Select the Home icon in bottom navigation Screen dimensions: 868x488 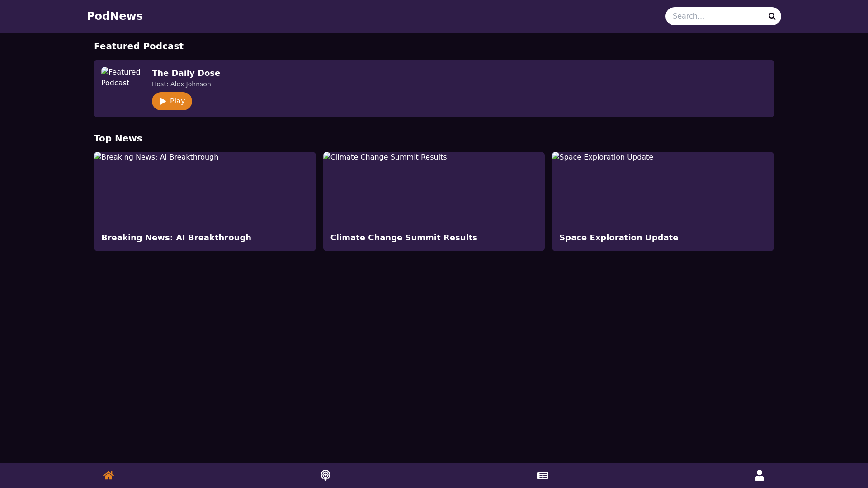point(108,475)
